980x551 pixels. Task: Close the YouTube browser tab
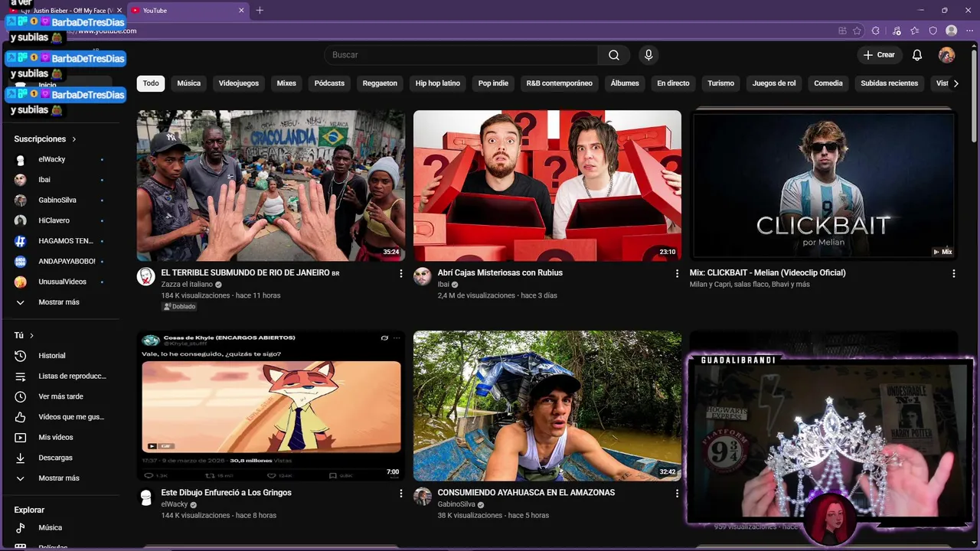click(242, 11)
